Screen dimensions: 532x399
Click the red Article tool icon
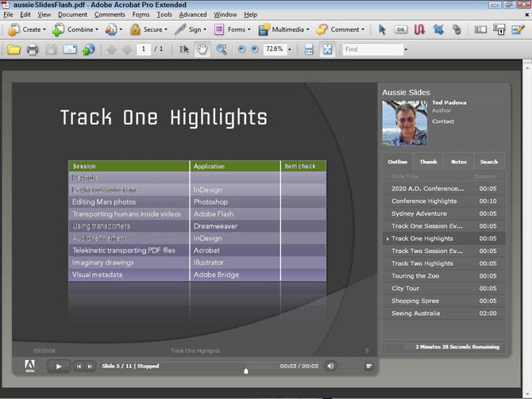(419, 29)
